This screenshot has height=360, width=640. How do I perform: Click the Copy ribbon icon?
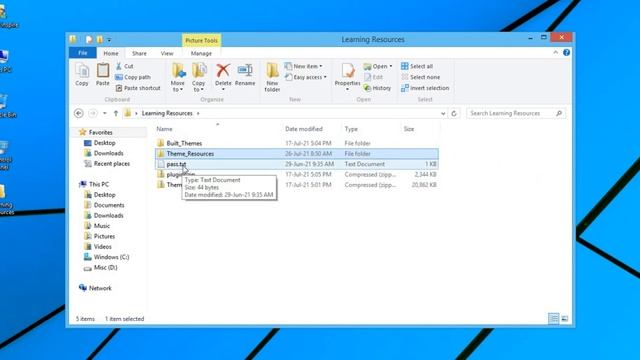click(x=82, y=74)
